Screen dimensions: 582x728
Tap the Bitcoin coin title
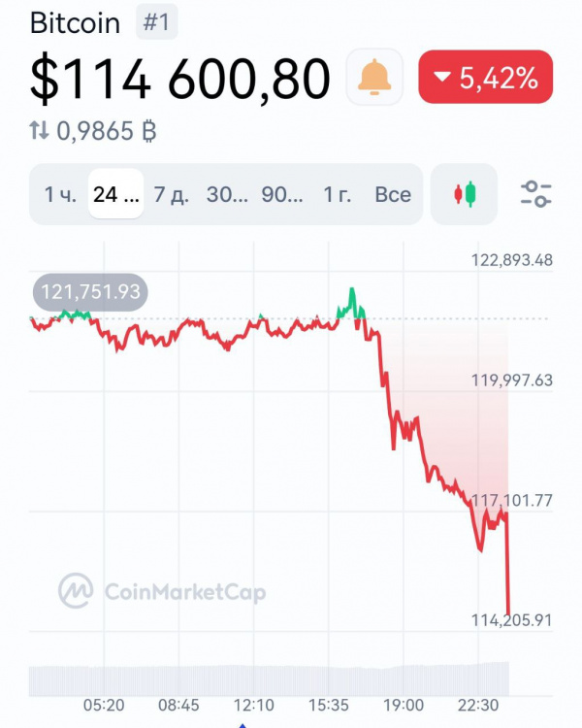[x=76, y=23]
